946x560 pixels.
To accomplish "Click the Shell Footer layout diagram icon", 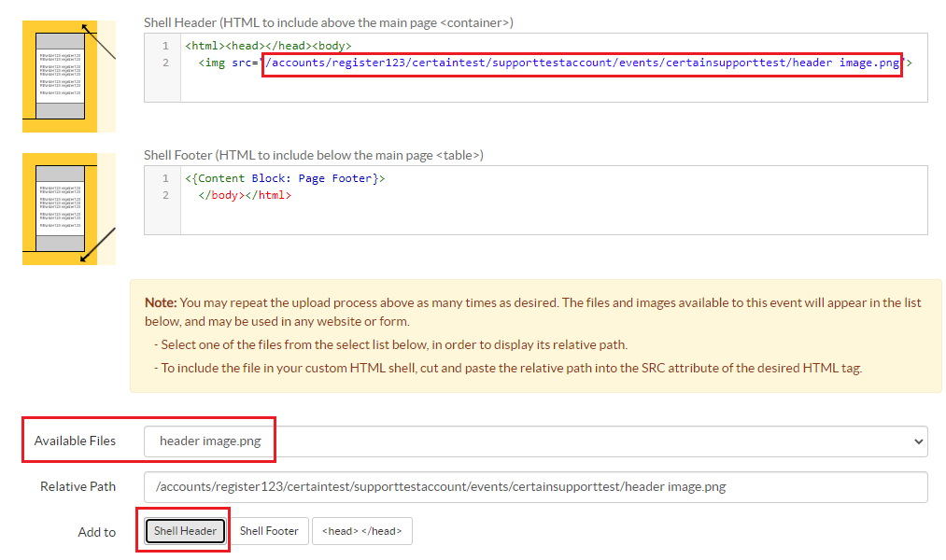I will [69, 208].
